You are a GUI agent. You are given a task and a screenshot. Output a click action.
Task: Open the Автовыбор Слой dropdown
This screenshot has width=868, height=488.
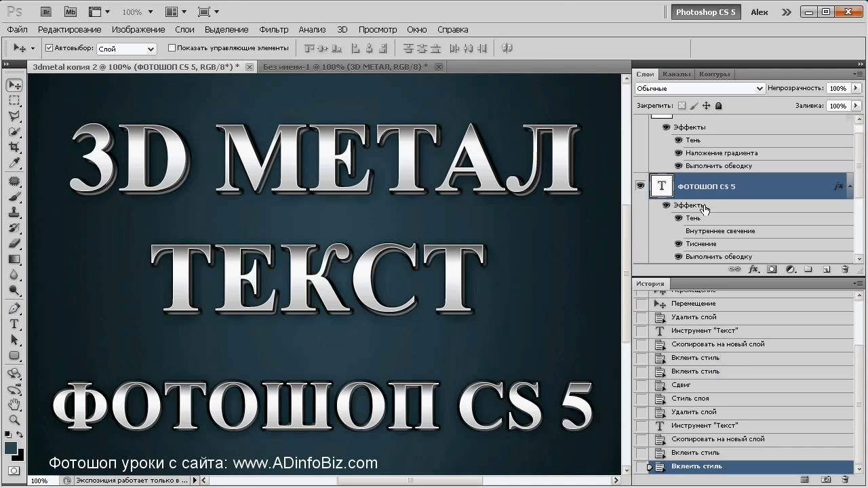click(126, 49)
